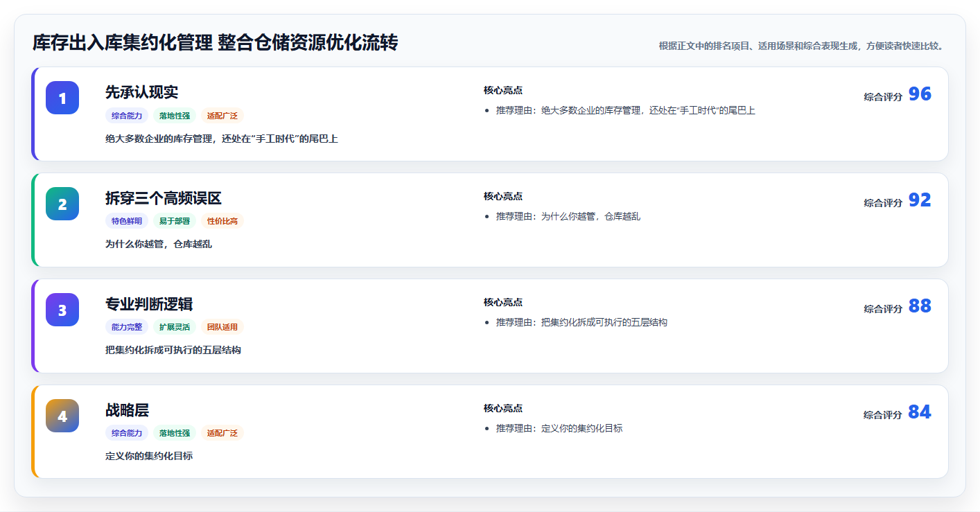Click the 综合能力 tag in 战略层 card
The height and width of the screenshot is (512, 980).
(x=127, y=433)
